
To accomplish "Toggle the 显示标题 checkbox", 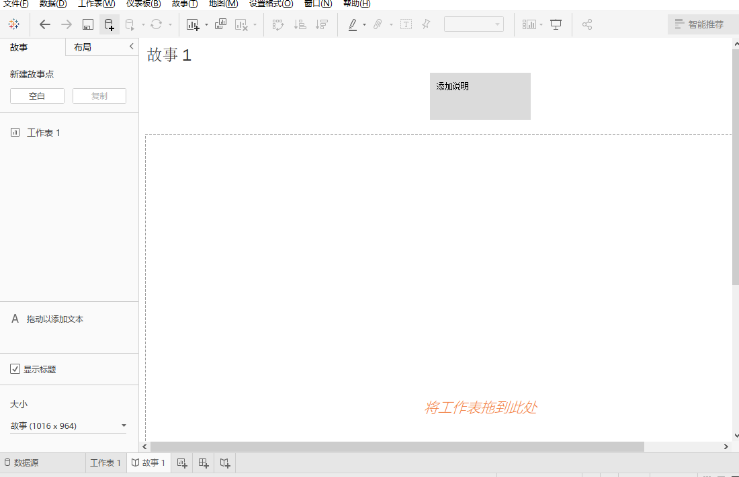I will [15, 369].
